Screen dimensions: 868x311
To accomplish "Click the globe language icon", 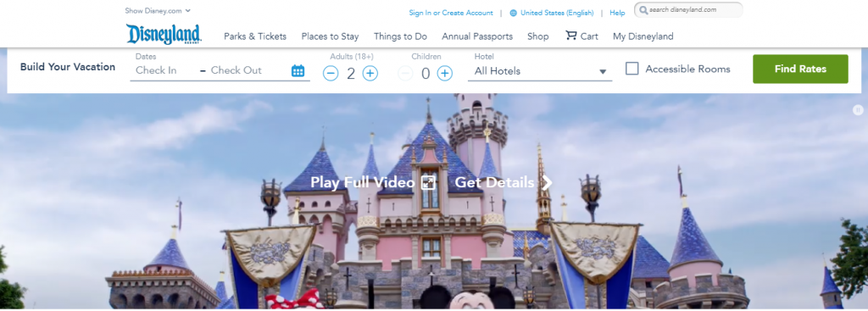I will 513,13.
